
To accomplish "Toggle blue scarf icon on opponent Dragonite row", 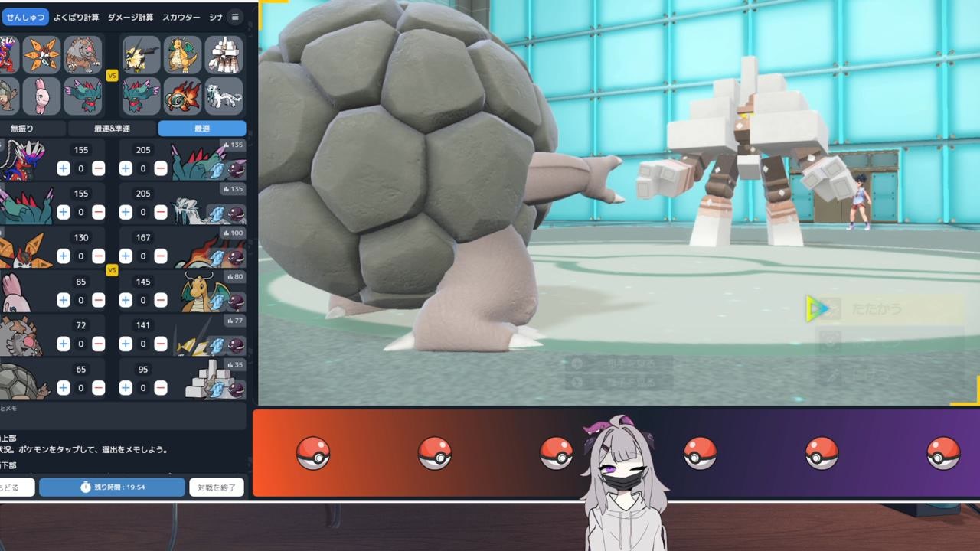I will tap(217, 302).
